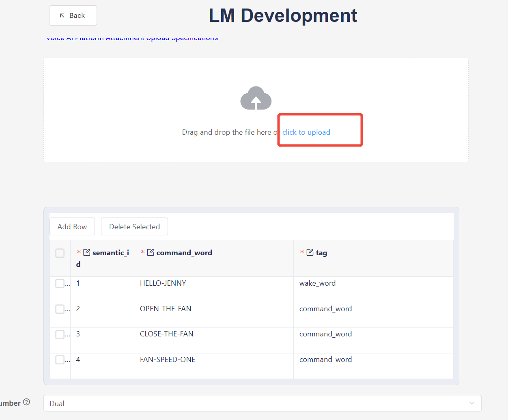Open the Dual dropdown menu
Image resolution: width=508 pixels, height=420 pixels.
(256, 403)
